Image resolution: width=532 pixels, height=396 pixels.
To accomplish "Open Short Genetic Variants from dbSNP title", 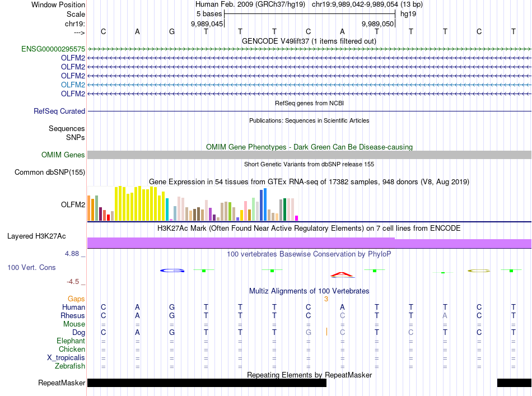I will coord(309,164).
